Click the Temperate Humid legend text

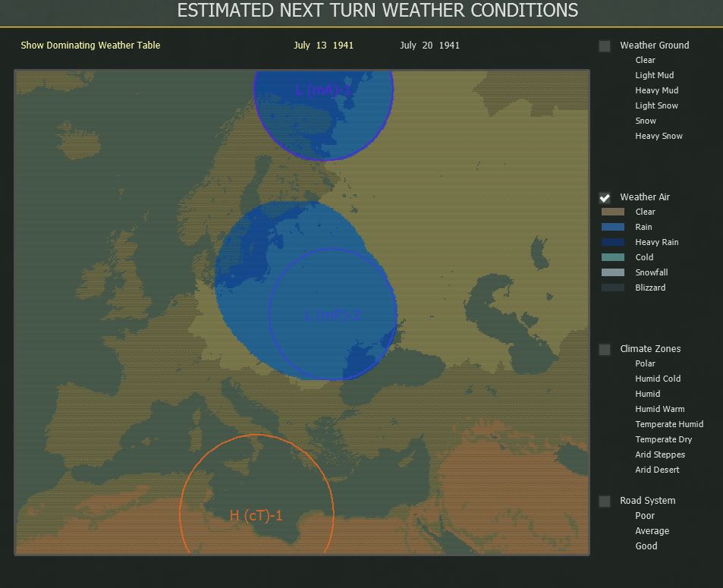pyautogui.click(x=669, y=424)
